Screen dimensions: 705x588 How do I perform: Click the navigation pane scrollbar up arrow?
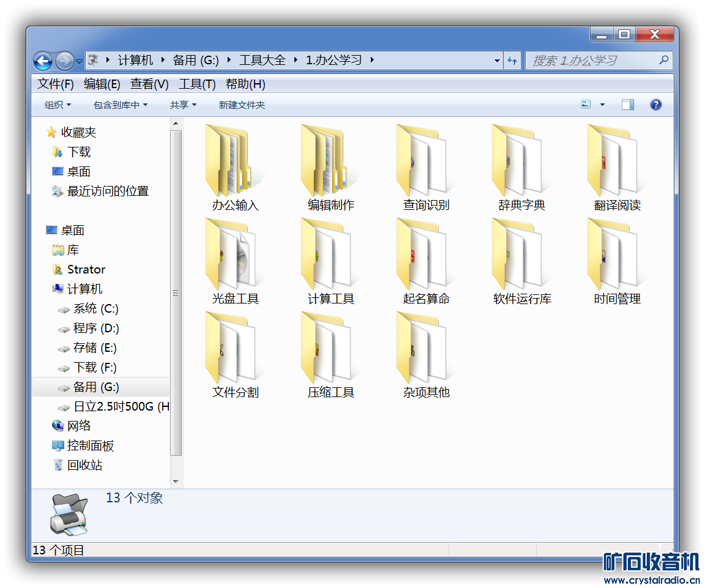176,123
